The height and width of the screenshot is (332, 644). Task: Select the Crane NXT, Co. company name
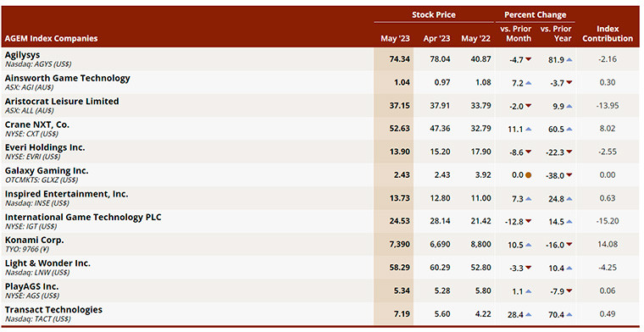(37, 125)
